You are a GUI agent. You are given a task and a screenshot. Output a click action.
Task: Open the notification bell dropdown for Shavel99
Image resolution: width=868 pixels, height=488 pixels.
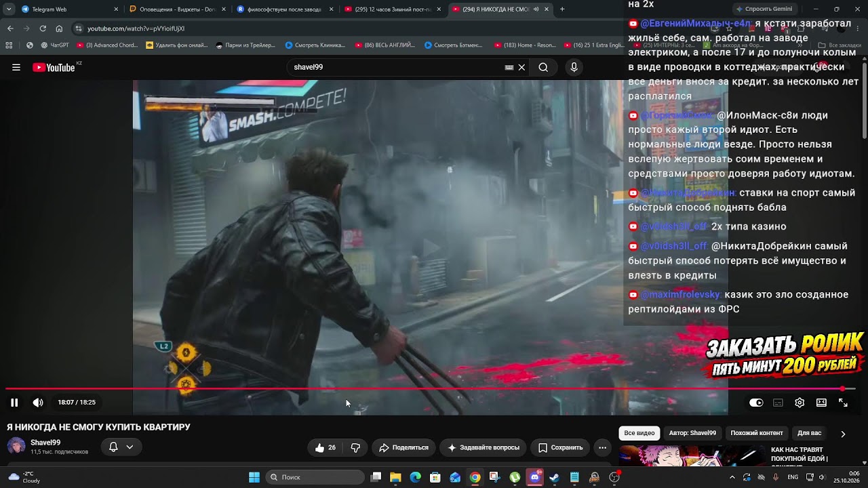121,447
